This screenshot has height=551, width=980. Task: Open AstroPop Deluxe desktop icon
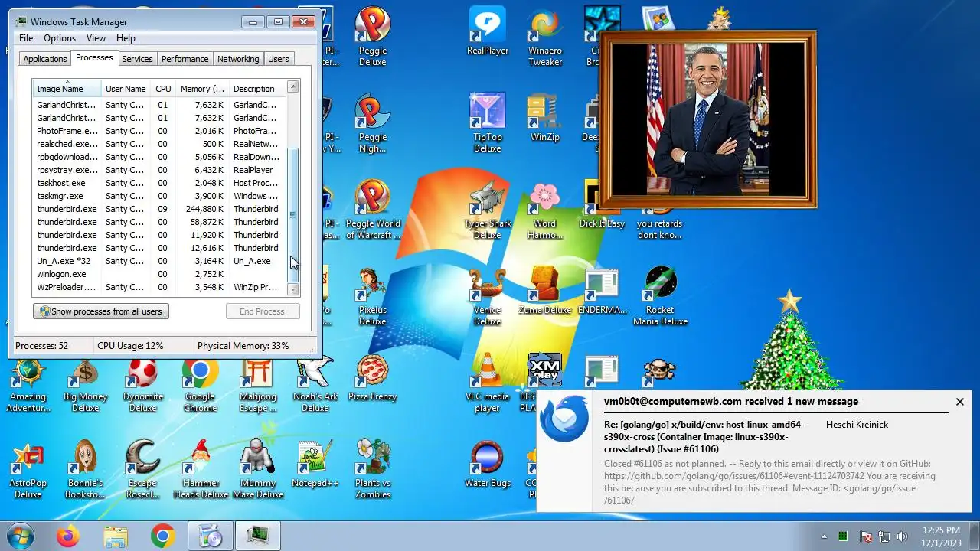pos(28,468)
